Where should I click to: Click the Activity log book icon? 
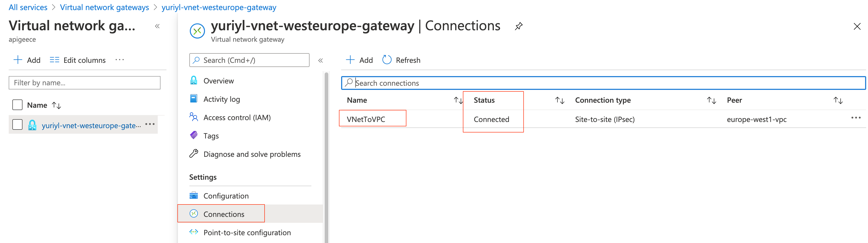point(194,98)
